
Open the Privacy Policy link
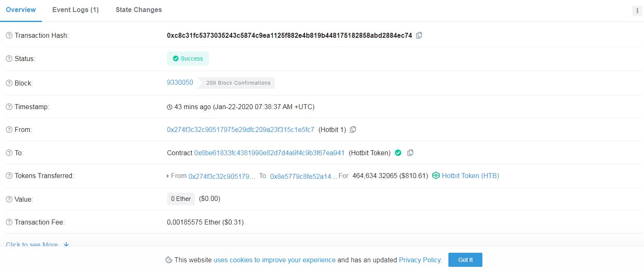(x=420, y=260)
